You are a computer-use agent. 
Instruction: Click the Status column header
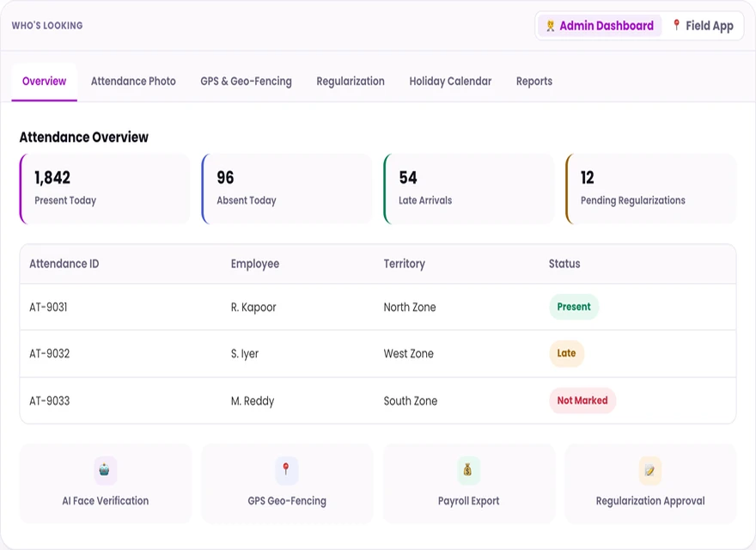564,264
